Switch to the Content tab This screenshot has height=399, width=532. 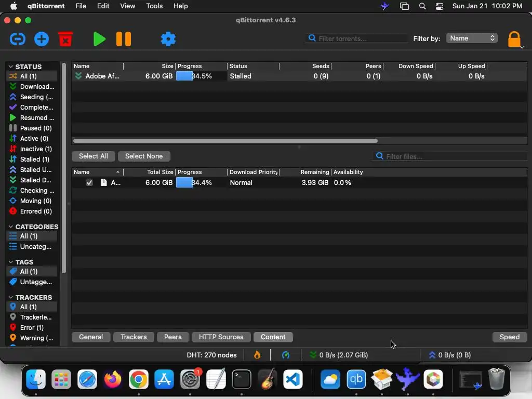click(x=273, y=337)
